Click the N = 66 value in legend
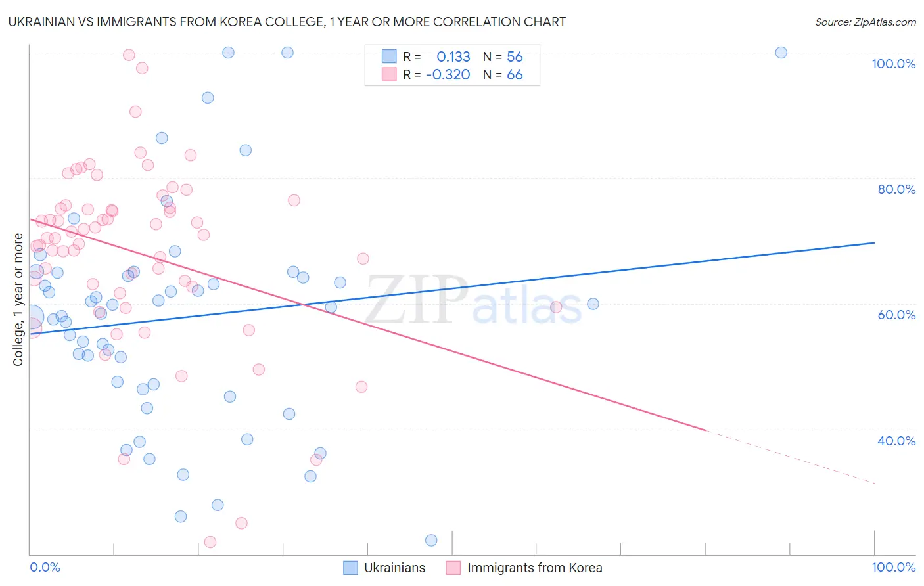924x586 pixels. pos(503,74)
